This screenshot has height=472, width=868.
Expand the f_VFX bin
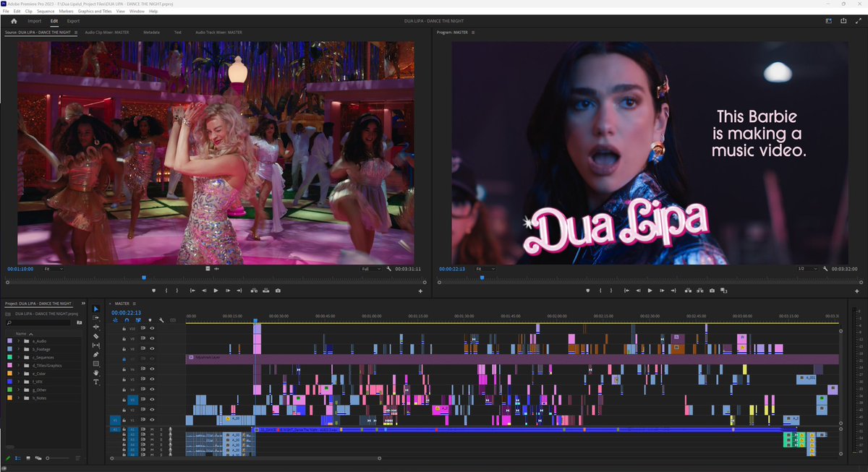18,382
